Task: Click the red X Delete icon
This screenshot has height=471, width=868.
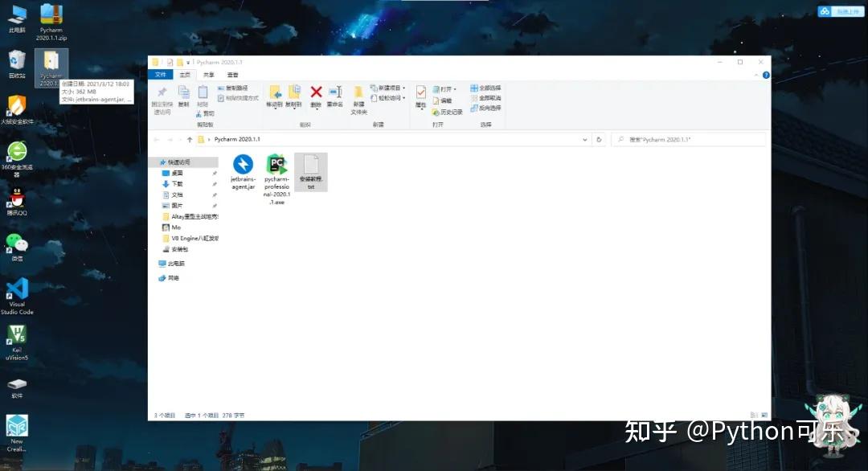Action: [316, 92]
